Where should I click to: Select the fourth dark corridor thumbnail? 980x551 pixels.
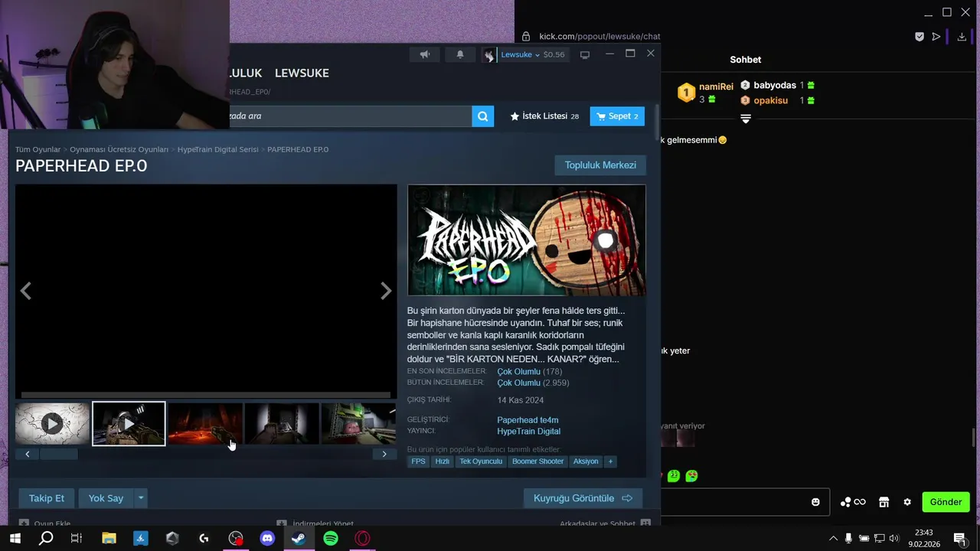click(282, 423)
